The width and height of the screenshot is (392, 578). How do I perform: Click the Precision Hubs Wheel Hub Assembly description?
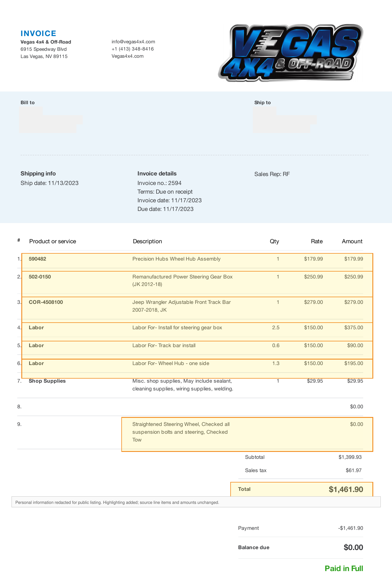coord(176,259)
